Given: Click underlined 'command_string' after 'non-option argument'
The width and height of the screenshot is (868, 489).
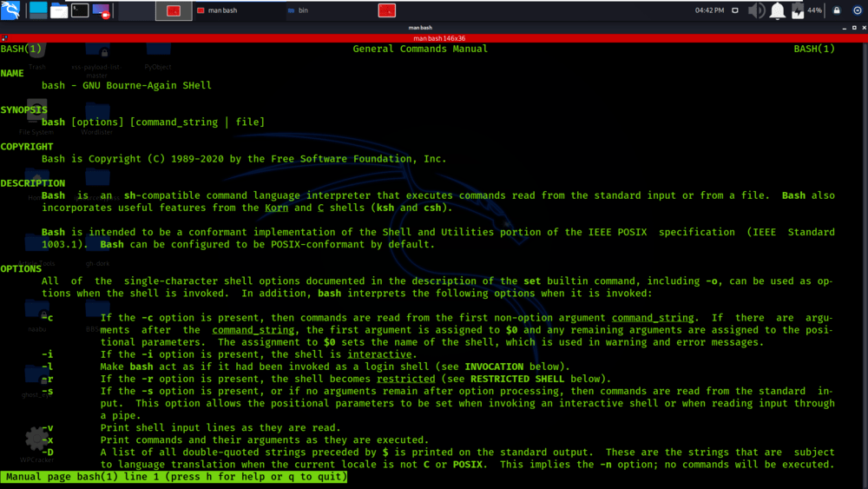Looking at the screenshot, I should (x=653, y=318).
